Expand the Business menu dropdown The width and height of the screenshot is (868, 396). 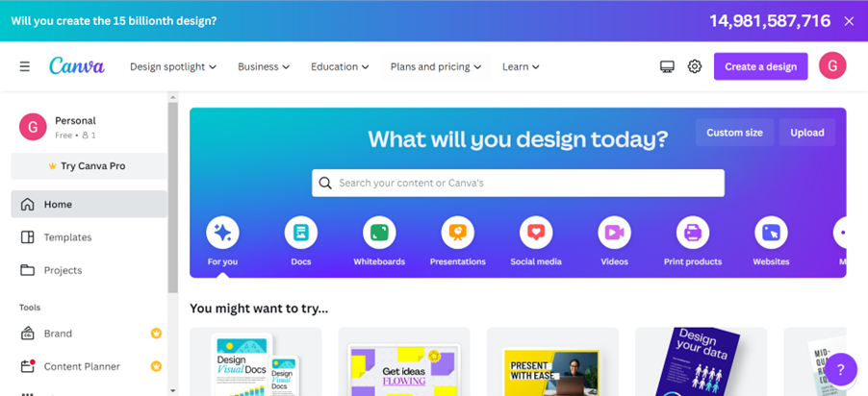264,67
